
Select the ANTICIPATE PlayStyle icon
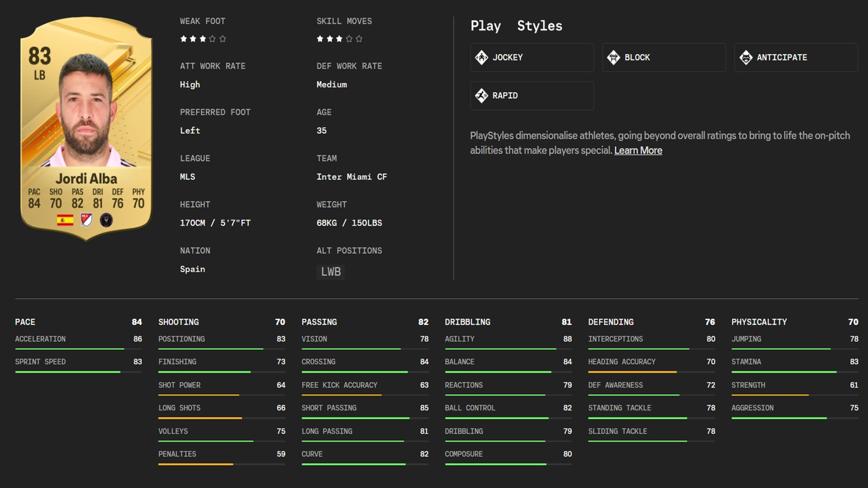point(747,57)
